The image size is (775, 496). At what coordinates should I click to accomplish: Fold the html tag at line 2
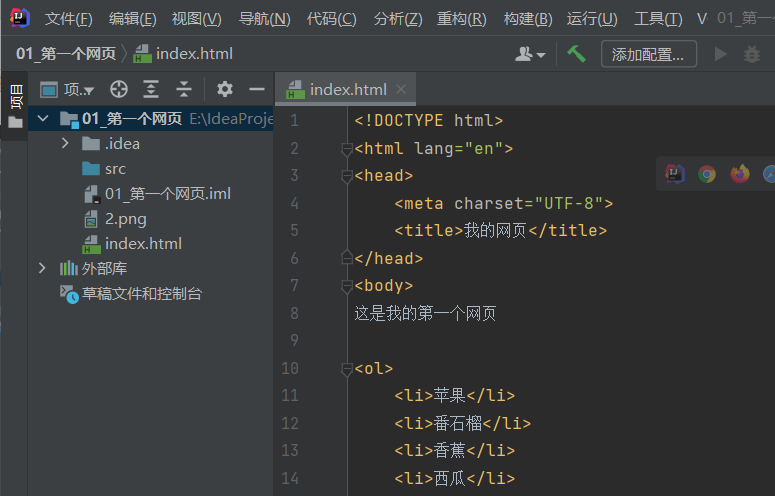347,149
